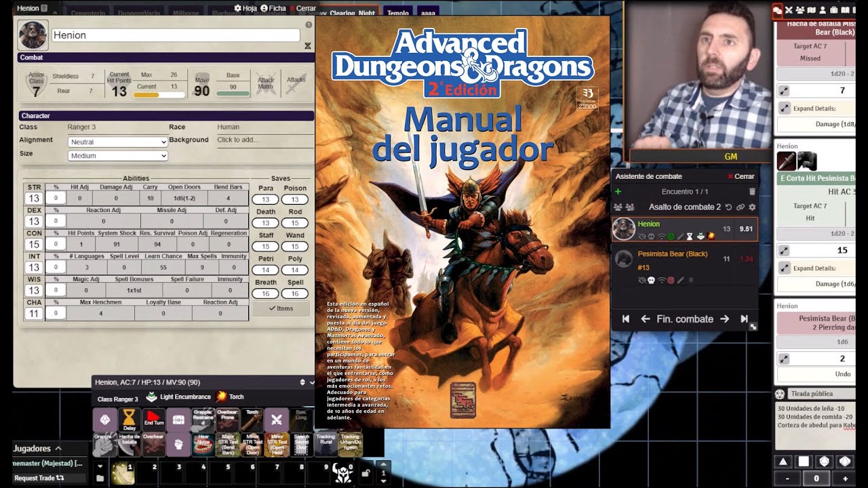Click Henion's portrait in the character sheet

33,35
